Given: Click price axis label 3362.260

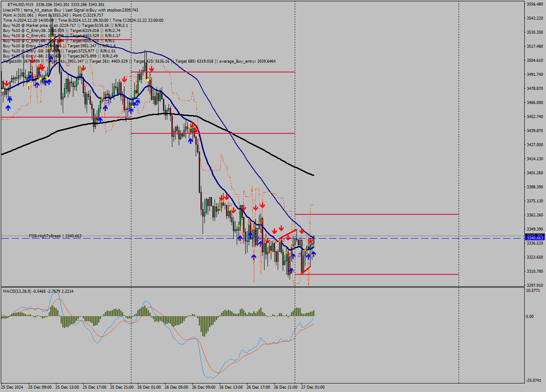Looking at the screenshot, I should (x=535, y=215).
